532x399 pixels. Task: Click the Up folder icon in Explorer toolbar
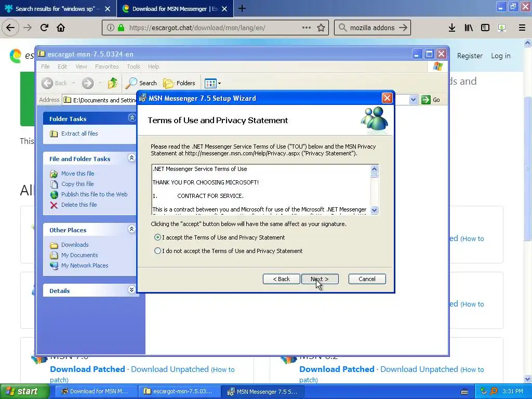tap(113, 83)
